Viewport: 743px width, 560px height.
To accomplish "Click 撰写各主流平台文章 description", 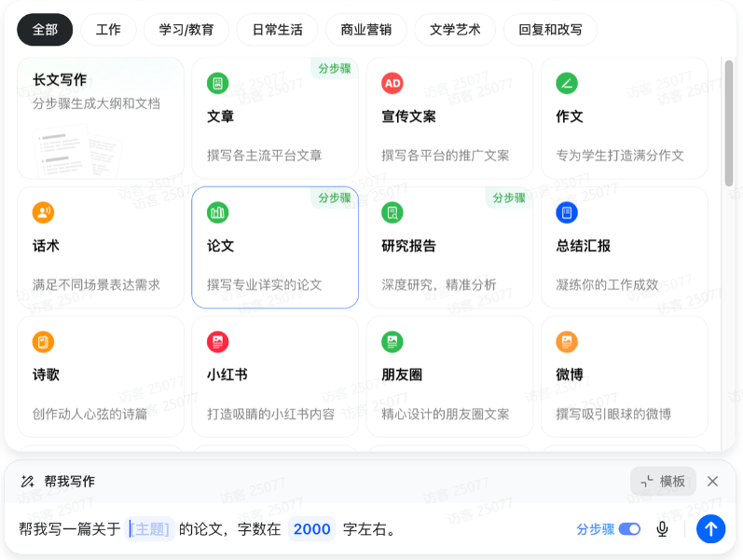I will point(265,156).
